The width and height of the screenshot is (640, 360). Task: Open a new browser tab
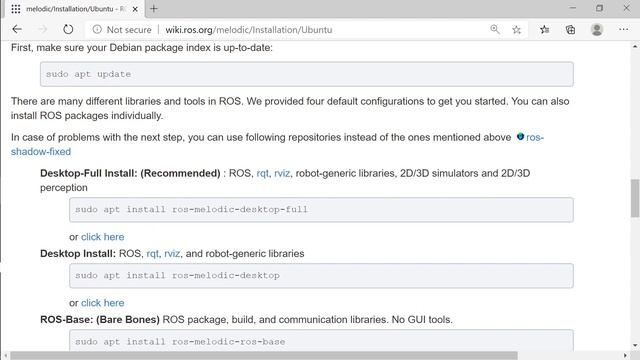tap(153, 9)
